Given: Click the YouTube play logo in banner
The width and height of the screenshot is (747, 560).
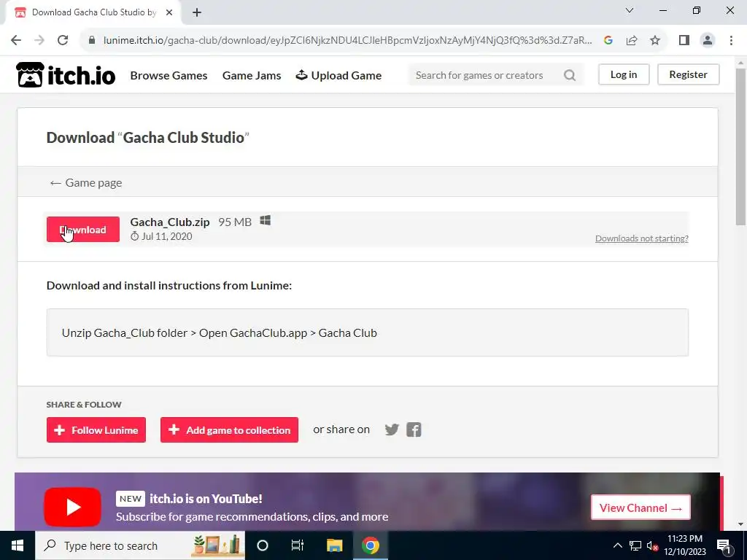Looking at the screenshot, I should click(72, 507).
